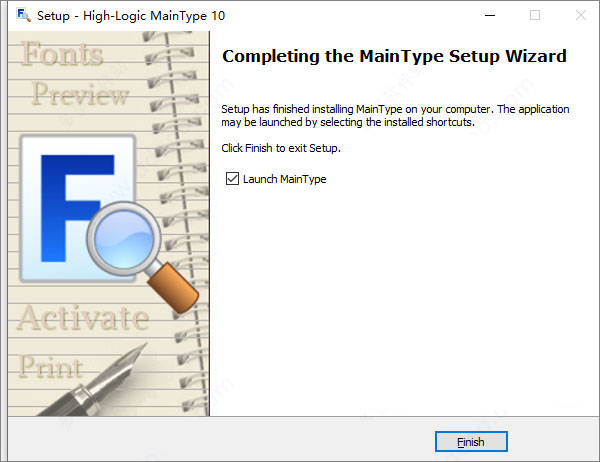This screenshot has height=462, width=600.
Task: Click the "Setup has finished installing" paragraph
Action: click(395, 115)
